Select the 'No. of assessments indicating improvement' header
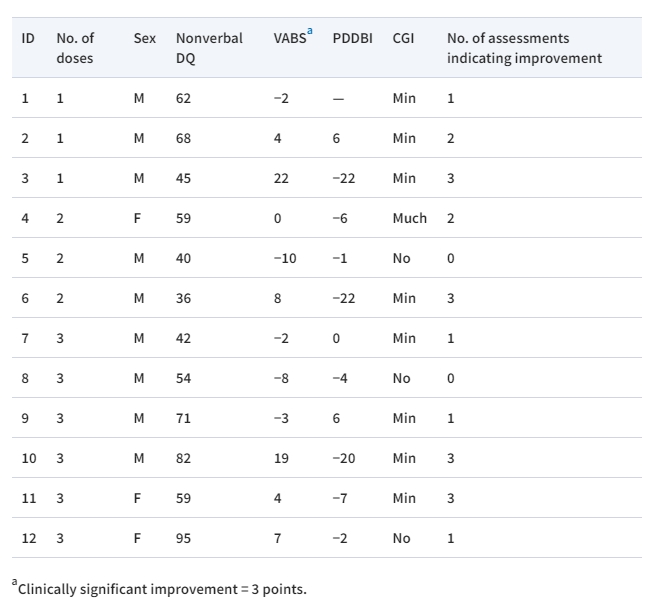The width and height of the screenshot is (653, 603). pos(524,48)
